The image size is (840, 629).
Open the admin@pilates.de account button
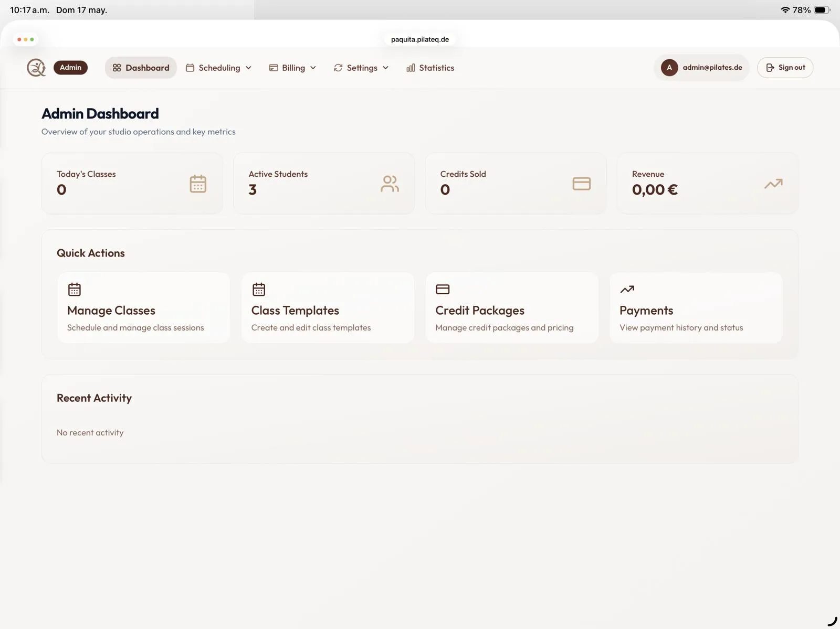(701, 68)
